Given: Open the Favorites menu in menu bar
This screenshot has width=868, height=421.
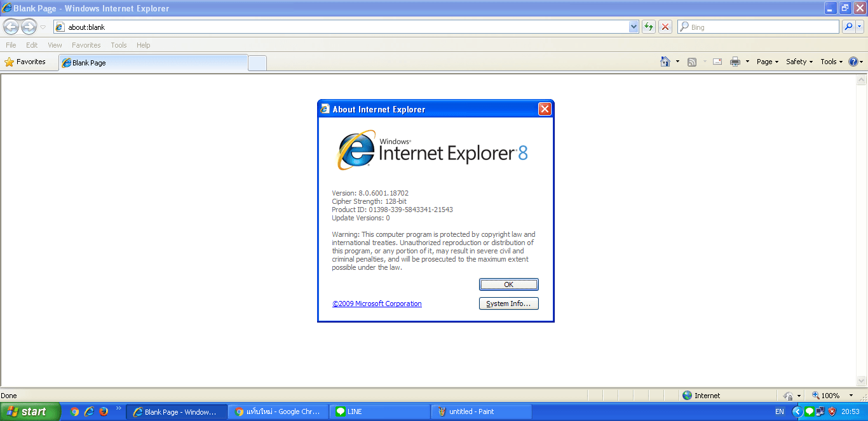Looking at the screenshot, I should tap(86, 45).
